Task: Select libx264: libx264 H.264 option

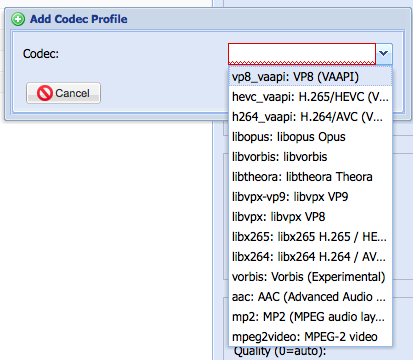Action: 310,257
